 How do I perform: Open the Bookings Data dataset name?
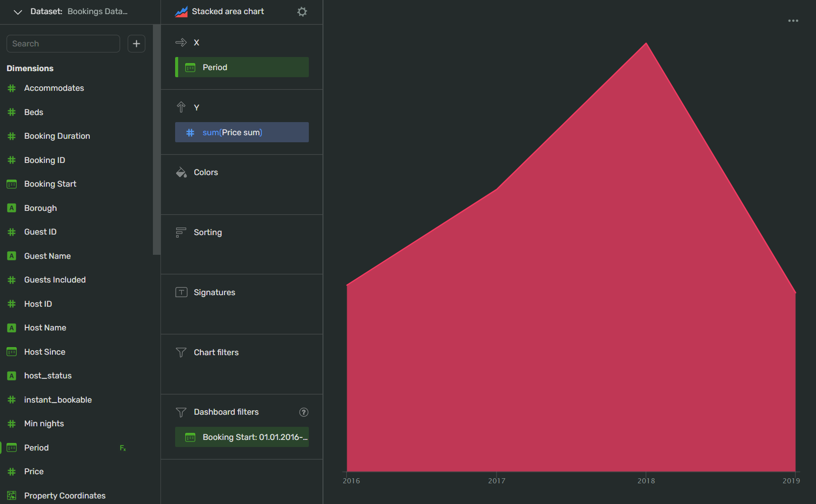point(97,12)
